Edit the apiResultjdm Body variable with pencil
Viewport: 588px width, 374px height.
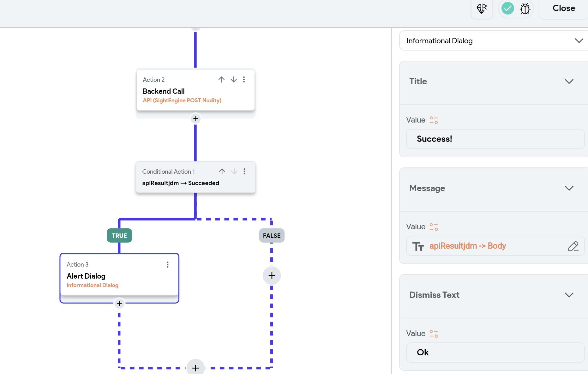(x=573, y=246)
